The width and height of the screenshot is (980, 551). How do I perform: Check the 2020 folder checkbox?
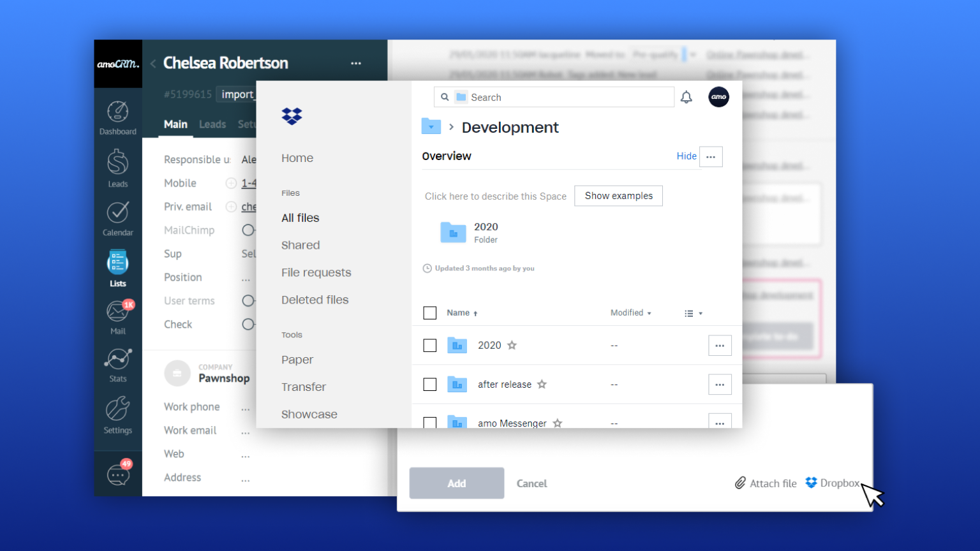coord(430,346)
